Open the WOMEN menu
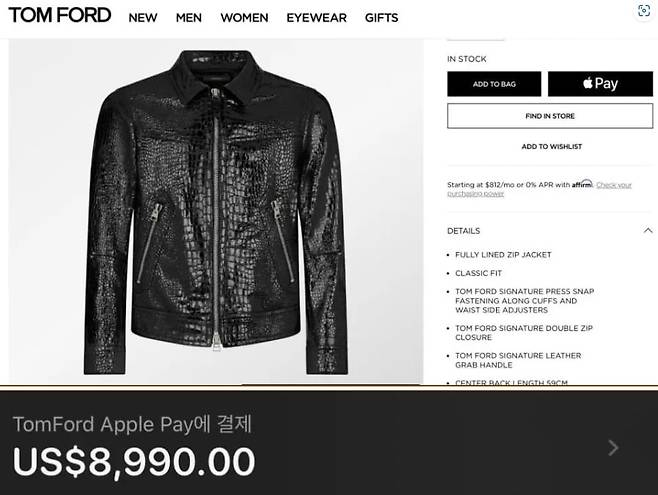This screenshot has height=495, width=658. [244, 18]
